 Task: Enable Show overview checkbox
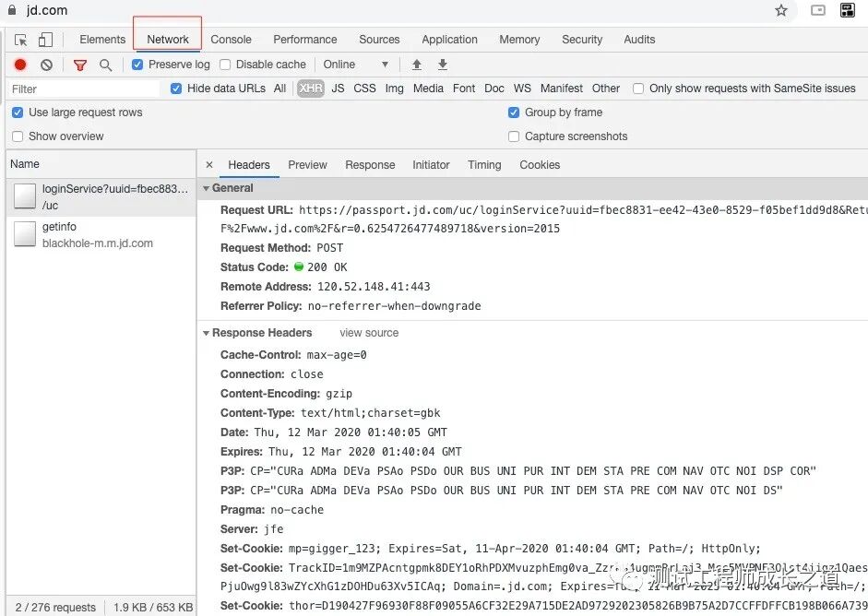click(18, 136)
